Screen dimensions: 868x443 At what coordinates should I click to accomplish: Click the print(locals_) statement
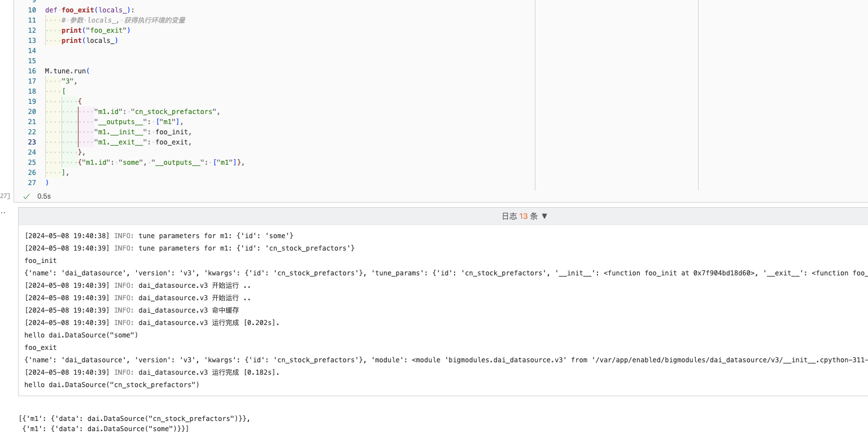(89, 41)
